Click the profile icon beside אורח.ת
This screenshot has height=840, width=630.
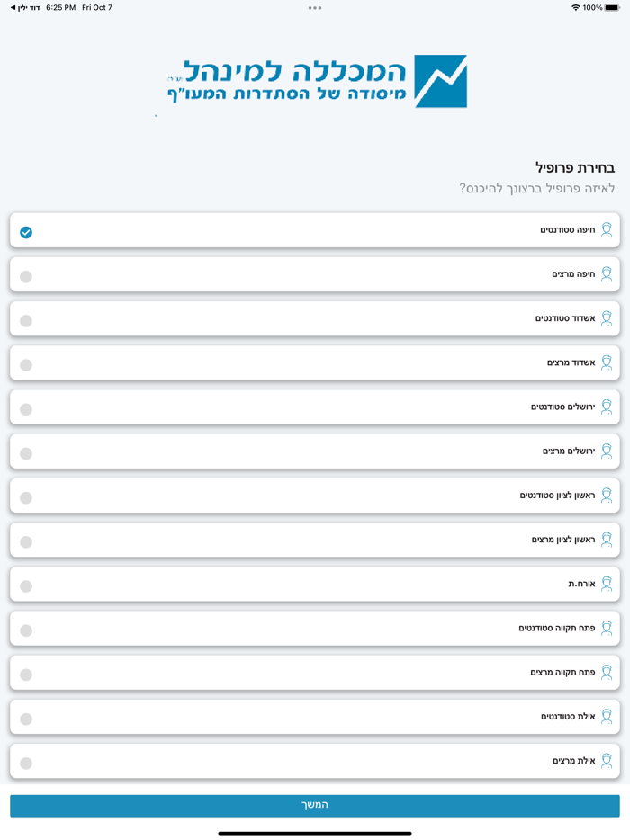[x=607, y=584]
